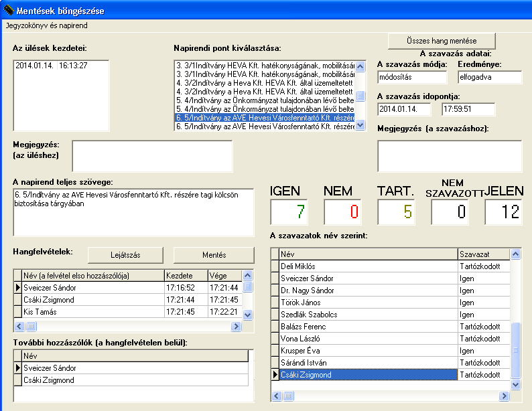
Task: Click the TART. counter showing 5
Action: point(396,212)
